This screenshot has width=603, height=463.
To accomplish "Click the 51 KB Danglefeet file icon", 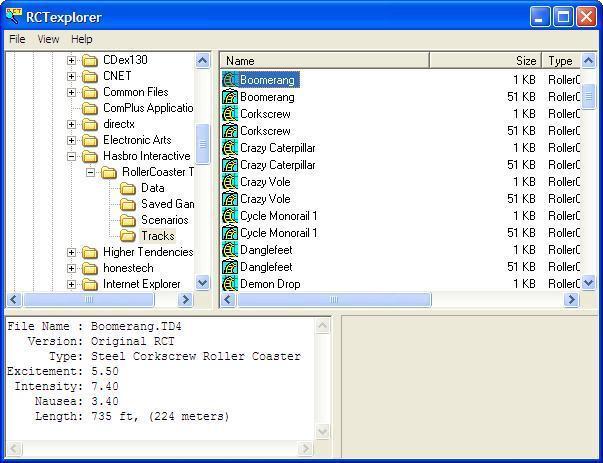I will (230, 267).
